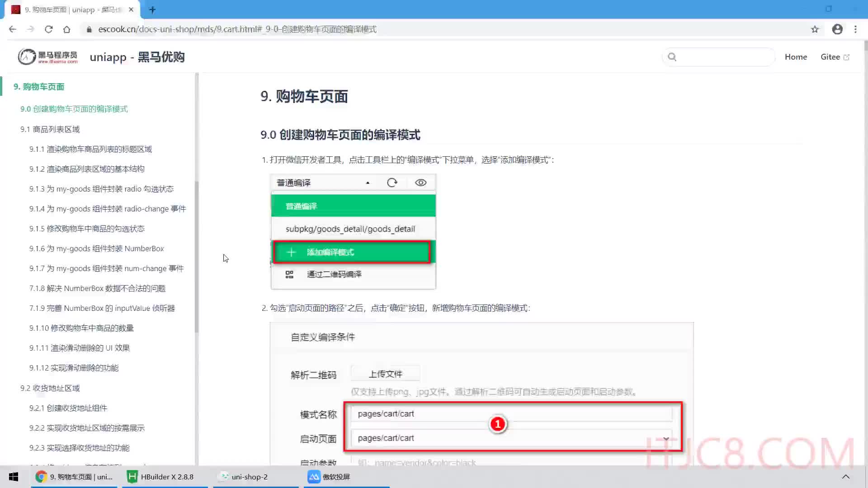Open sidebar item 9.1.12 实现滑动删除的功能

(x=74, y=368)
